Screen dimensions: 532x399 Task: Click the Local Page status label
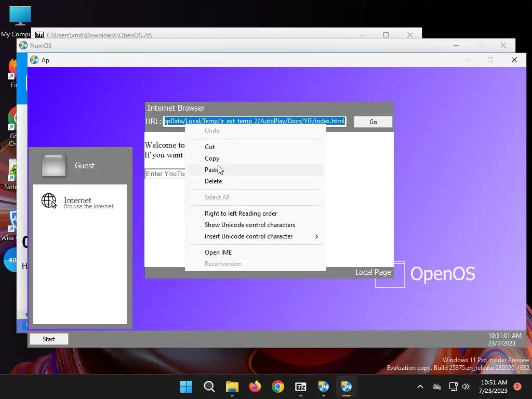coord(373,272)
